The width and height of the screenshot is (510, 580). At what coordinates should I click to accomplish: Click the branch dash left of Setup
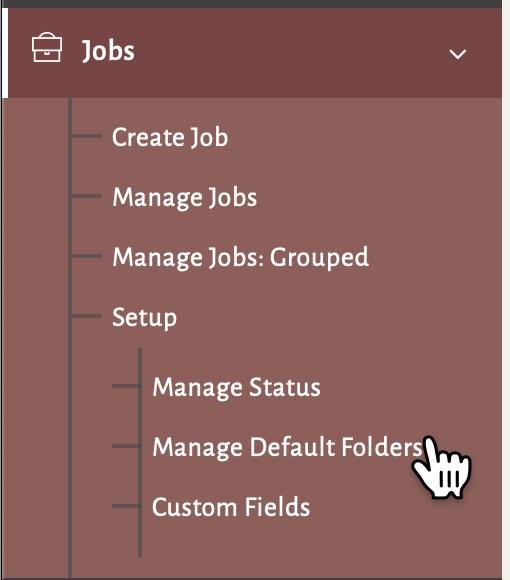[87, 316]
